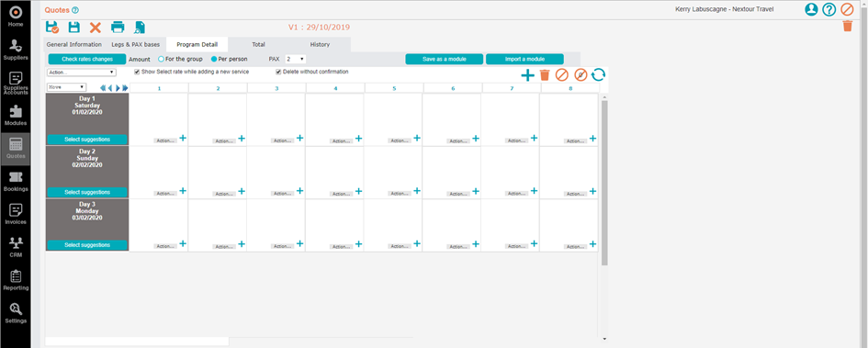The image size is (868, 348).
Task: Click the grid vertical scrollbar thumb
Action: point(604,183)
